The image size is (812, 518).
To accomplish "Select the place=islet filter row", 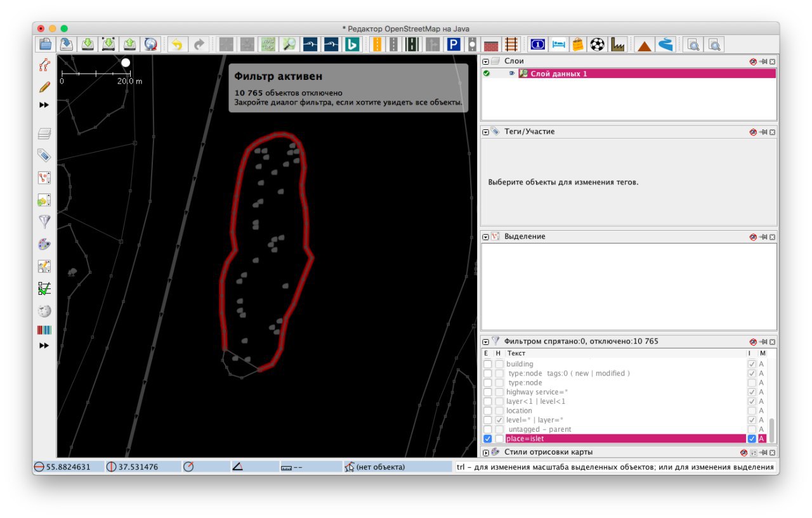I will tap(625, 439).
